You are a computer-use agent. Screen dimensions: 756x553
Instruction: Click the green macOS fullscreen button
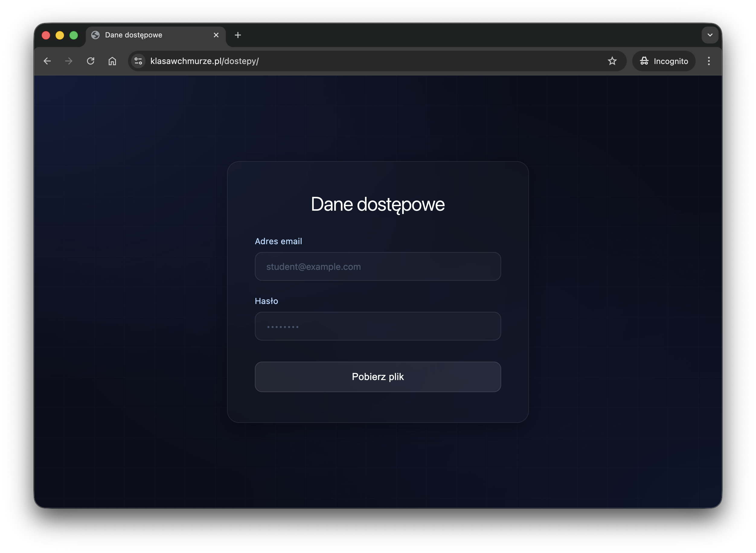74,35
